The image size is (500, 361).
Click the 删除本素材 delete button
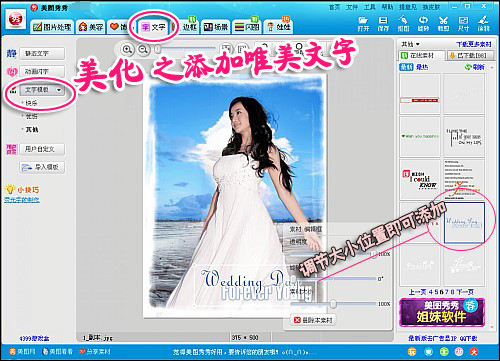pos(313,320)
